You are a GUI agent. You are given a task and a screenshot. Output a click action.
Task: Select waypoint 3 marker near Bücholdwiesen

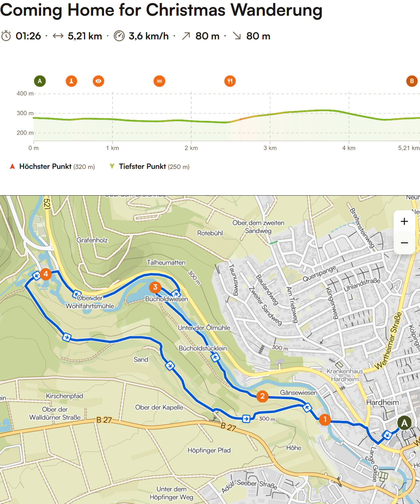[155, 287]
